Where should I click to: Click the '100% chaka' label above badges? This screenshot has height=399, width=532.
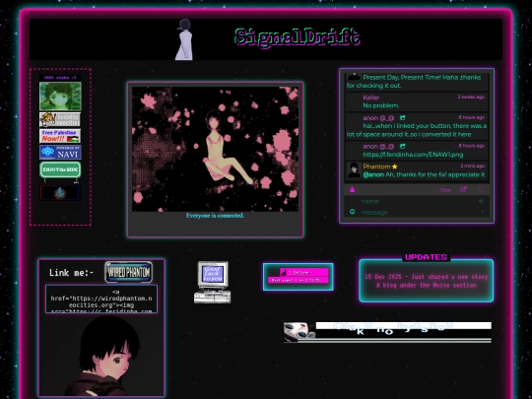pyautogui.click(x=60, y=78)
